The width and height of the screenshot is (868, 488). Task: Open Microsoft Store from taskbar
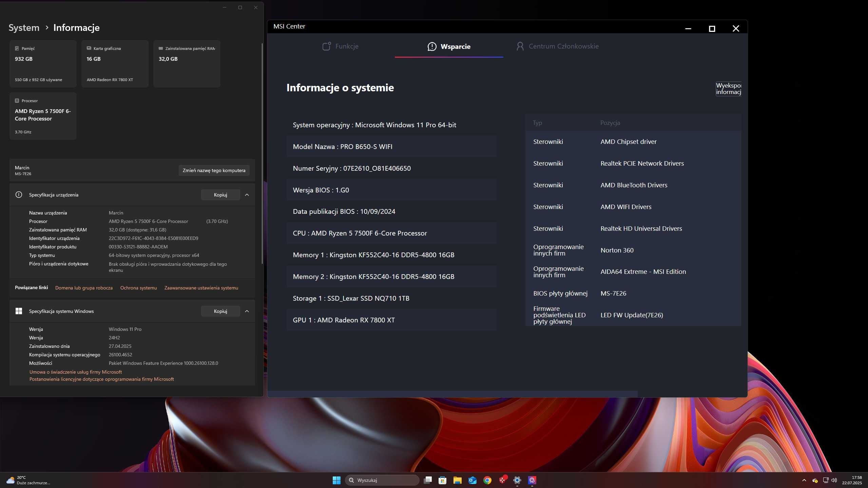point(442,480)
